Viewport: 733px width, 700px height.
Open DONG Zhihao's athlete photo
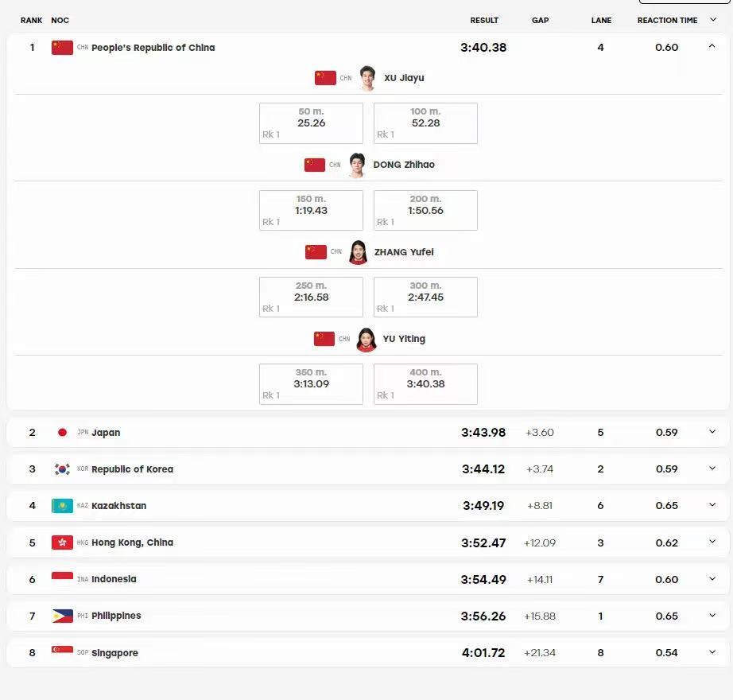[x=357, y=165]
